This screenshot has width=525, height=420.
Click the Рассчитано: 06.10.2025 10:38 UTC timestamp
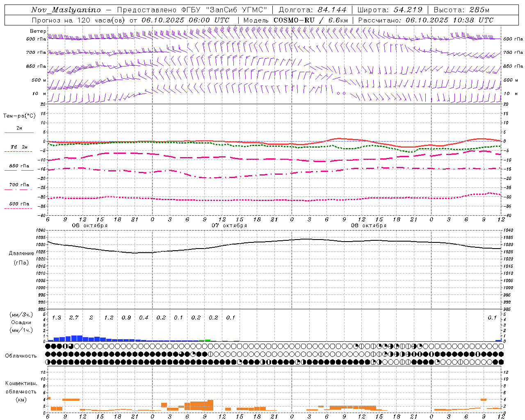tap(426, 20)
